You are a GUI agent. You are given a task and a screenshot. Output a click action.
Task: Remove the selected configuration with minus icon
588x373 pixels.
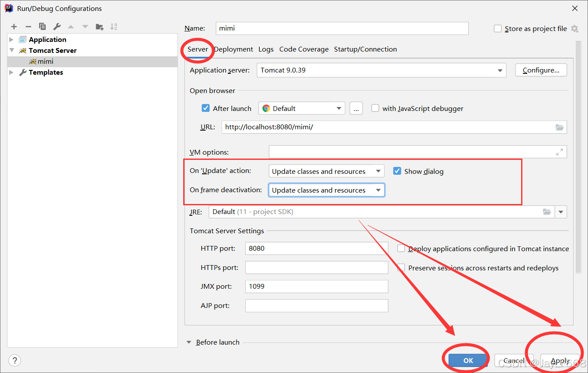click(28, 27)
